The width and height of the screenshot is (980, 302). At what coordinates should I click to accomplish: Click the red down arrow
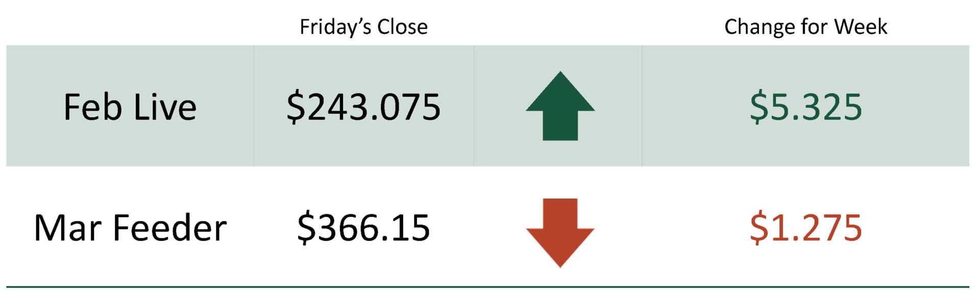point(560,231)
